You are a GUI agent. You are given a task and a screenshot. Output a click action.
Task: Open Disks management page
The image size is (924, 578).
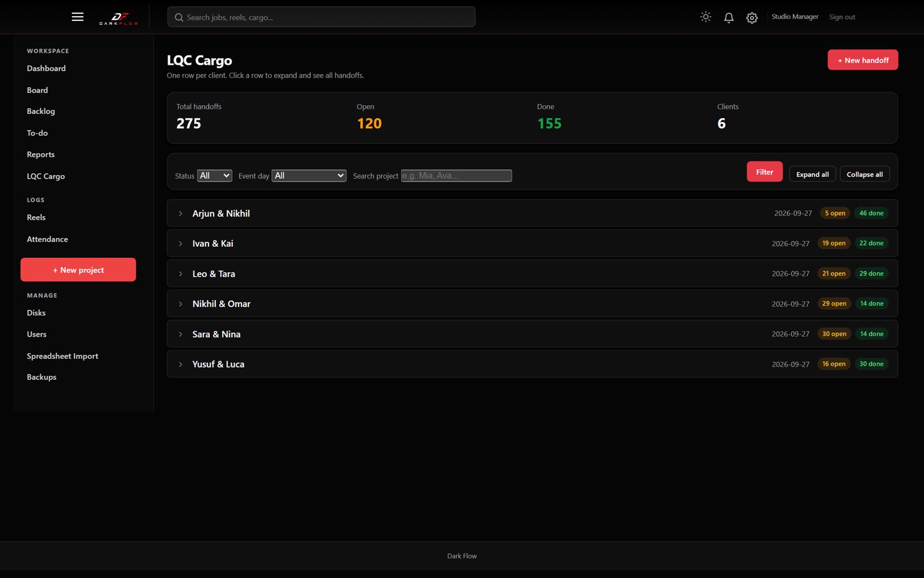point(36,313)
